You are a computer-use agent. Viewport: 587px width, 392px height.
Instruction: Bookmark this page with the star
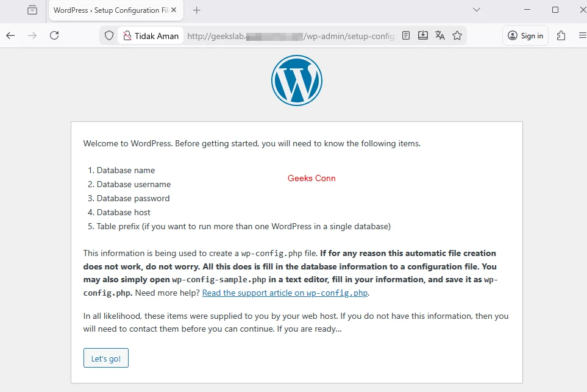tap(457, 36)
